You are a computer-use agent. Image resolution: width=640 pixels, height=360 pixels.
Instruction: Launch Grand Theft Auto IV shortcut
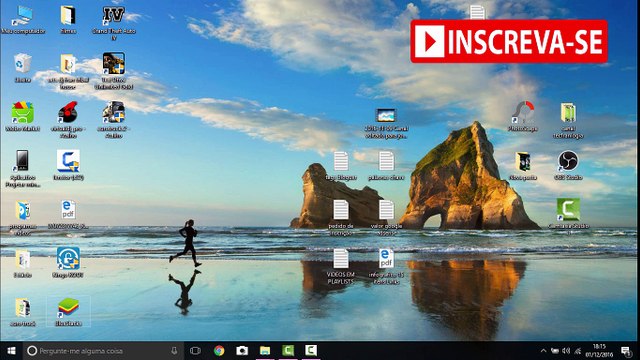[113, 22]
